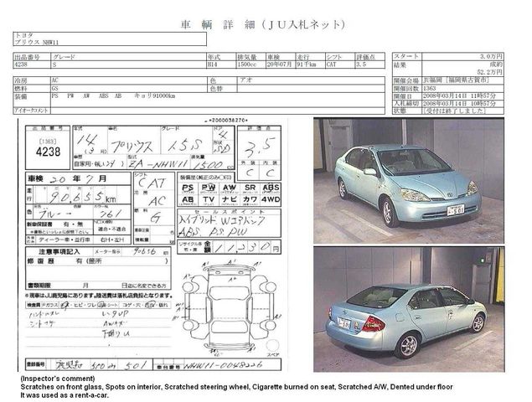Click the 注意事項記入 notes heading
The image size is (532, 402).
tap(59, 252)
